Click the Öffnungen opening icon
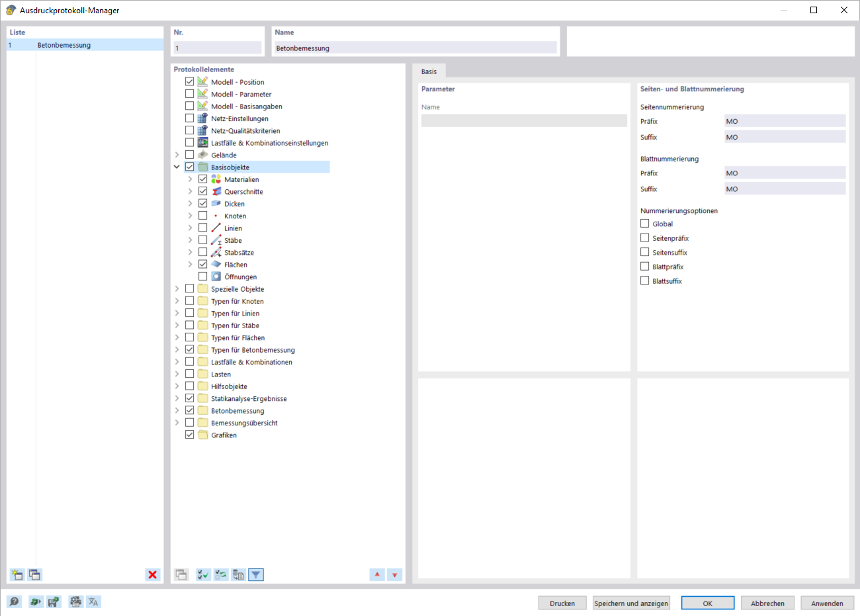The width and height of the screenshot is (860, 616). pyautogui.click(x=216, y=277)
